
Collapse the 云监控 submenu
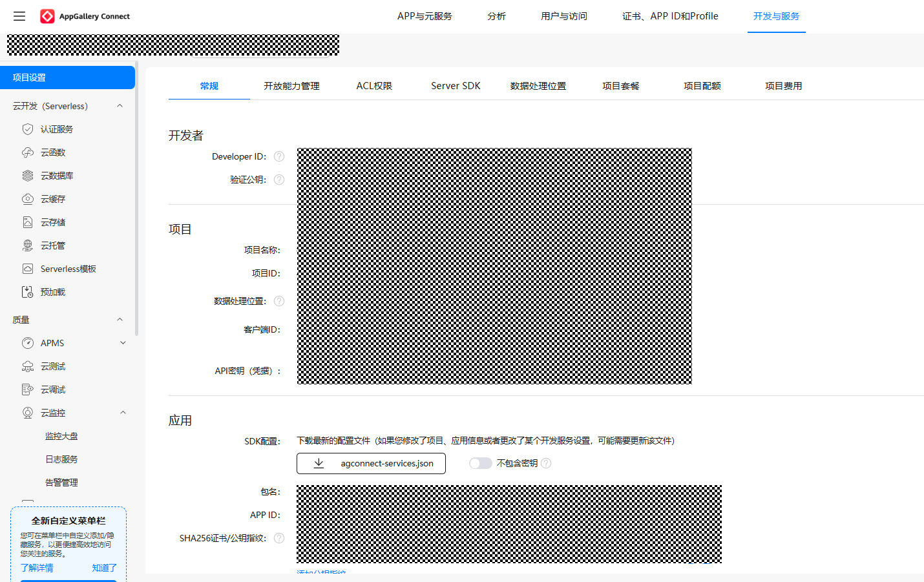point(123,413)
